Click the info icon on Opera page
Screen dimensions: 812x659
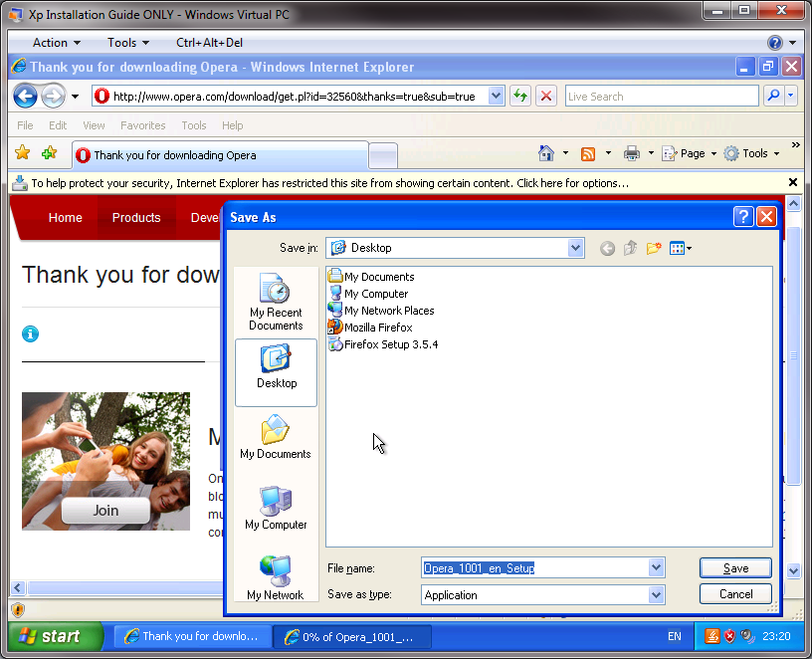(x=30, y=334)
